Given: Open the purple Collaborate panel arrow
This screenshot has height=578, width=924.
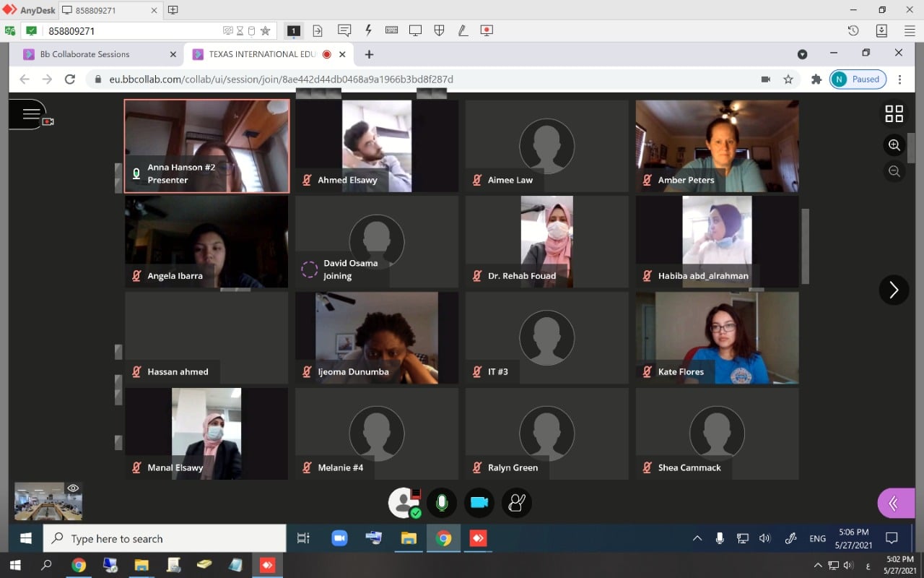Looking at the screenshot, I should (895, 503).
